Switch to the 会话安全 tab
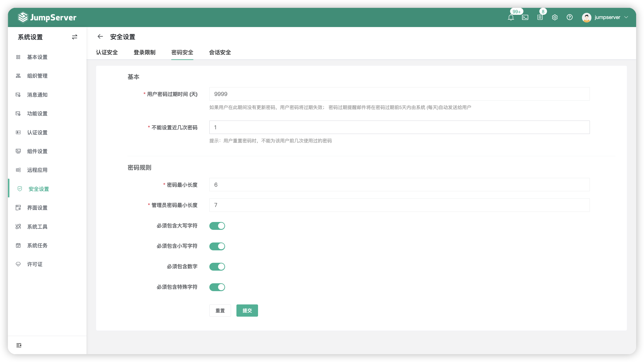Screen dimensions: 644x362 coord(220,52)
